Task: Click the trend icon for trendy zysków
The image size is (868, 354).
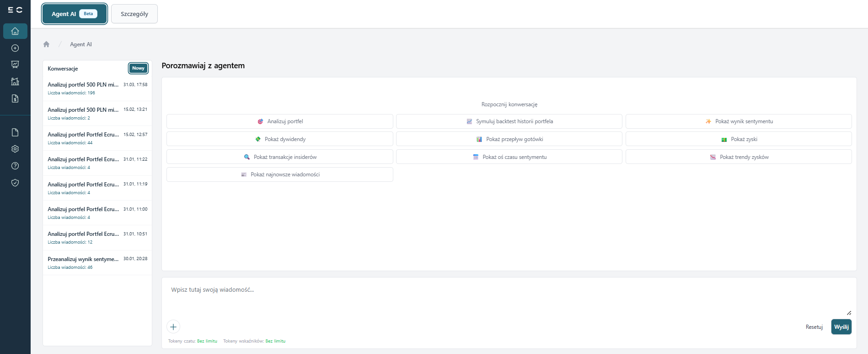Action: click(x=713, y=157)
